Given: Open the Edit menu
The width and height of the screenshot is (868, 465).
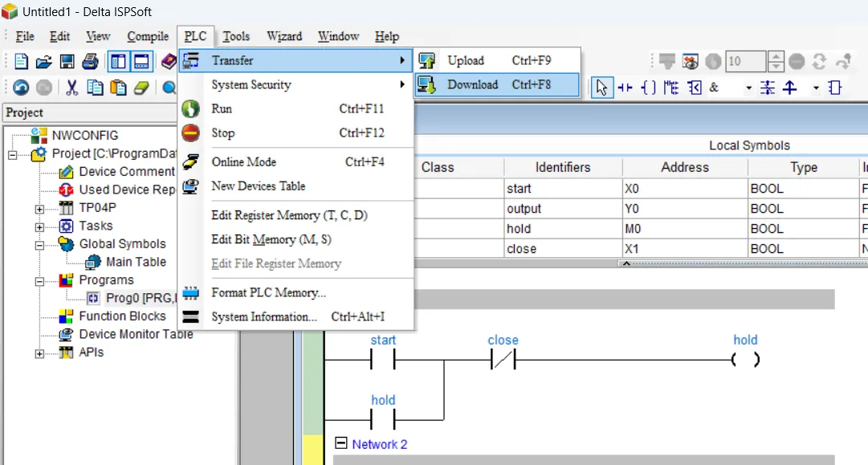Looking at the screenshot, I should coord(59,36).
